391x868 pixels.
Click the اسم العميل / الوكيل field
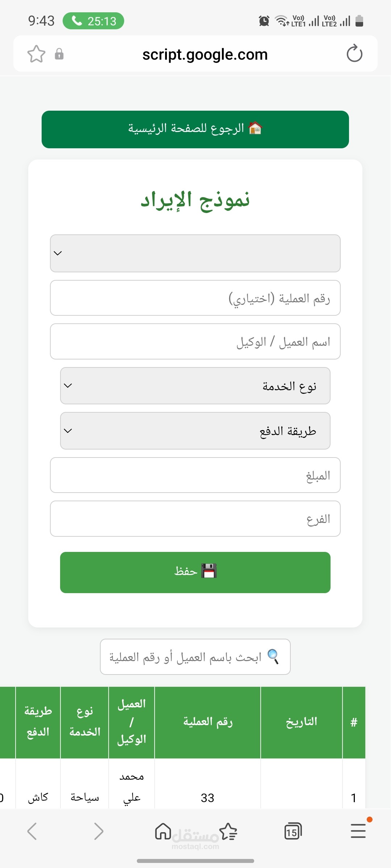coord(195,341)
